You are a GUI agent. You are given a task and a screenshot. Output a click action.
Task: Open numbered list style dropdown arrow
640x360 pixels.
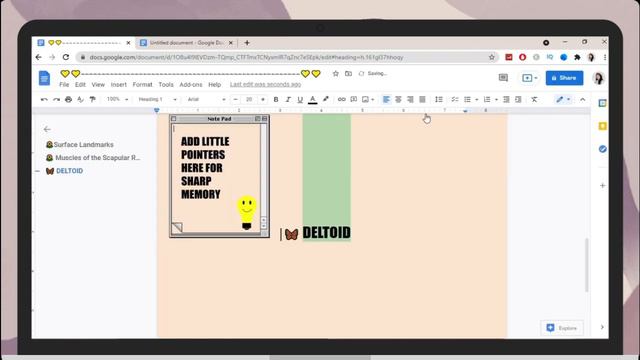pyautogui.click(x=496, y=99)
